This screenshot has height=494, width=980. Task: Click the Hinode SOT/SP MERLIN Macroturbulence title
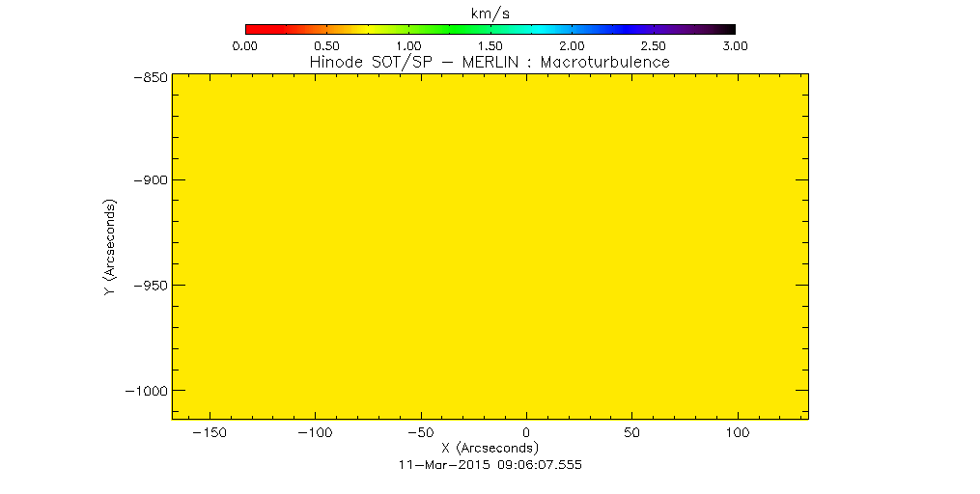click(x=490, y=62)
